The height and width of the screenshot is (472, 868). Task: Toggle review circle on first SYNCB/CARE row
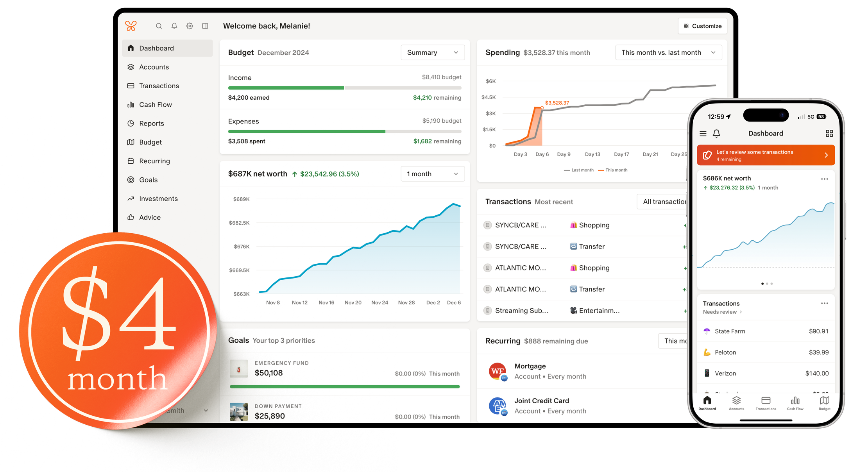click(x=487, y=225)
